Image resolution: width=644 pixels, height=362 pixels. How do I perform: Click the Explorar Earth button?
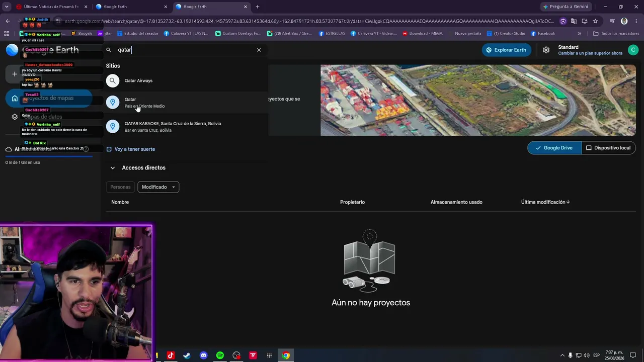[506, 50]
